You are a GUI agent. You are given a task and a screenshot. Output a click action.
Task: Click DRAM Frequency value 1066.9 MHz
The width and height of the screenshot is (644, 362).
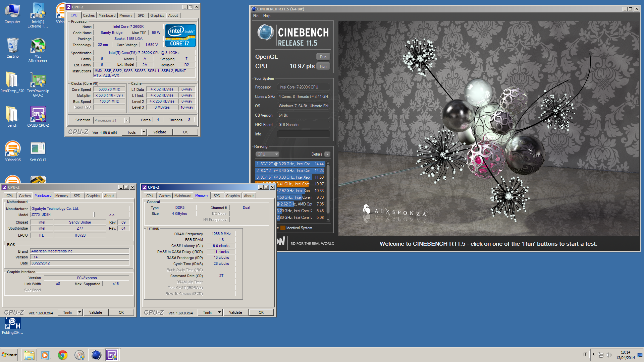[x=221, y=234]
